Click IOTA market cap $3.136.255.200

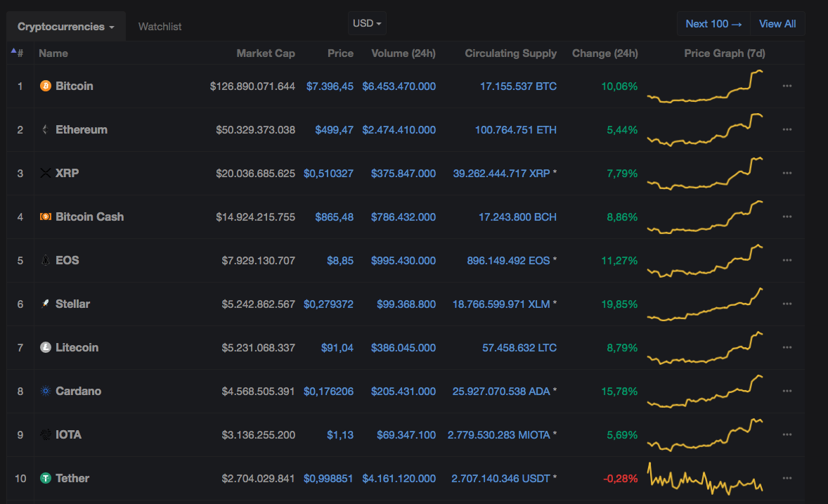(x=258, y=435)
